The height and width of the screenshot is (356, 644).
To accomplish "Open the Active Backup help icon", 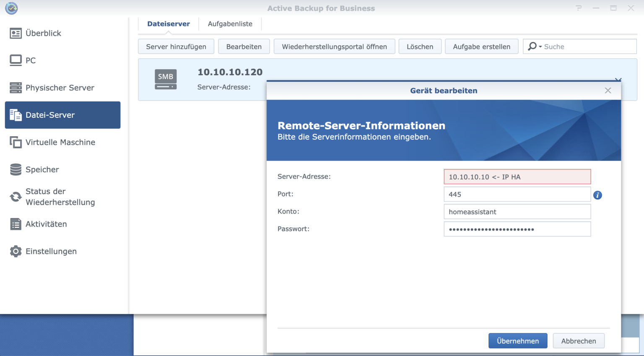I will point(578,8).
